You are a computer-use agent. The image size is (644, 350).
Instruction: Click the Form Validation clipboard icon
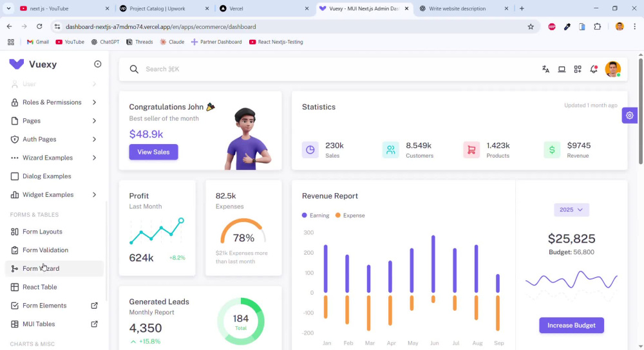coord(15,250)
